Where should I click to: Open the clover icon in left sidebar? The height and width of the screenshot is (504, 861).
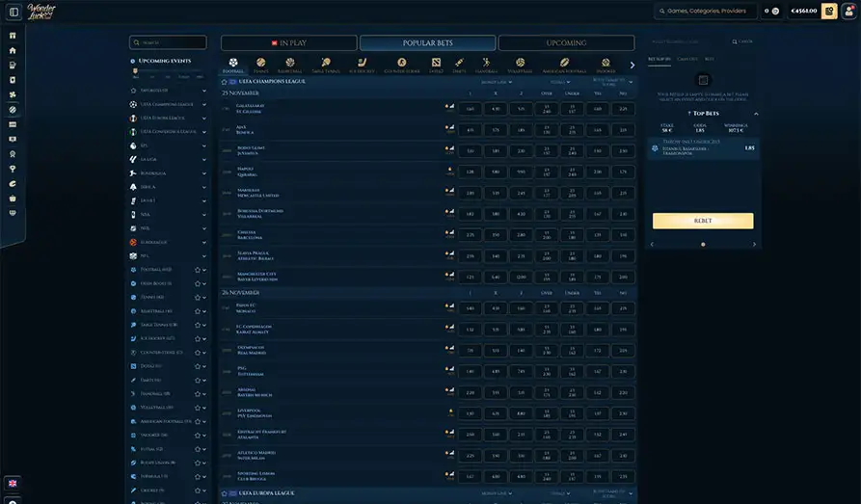(13, 95)
